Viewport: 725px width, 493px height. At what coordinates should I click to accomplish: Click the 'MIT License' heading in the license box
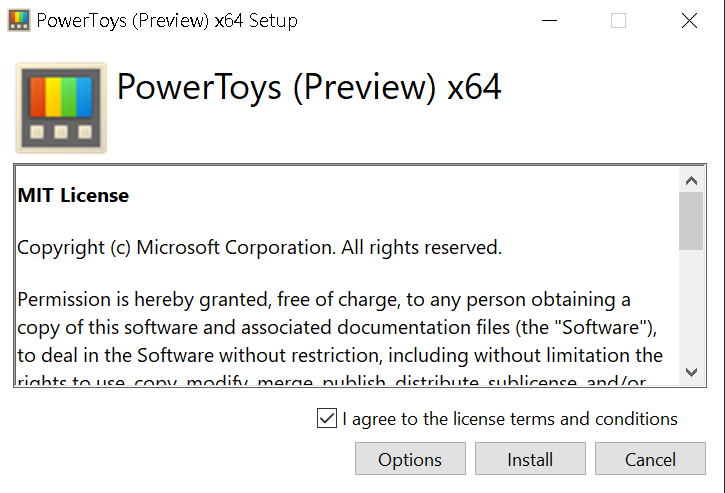tap(73, 195)
